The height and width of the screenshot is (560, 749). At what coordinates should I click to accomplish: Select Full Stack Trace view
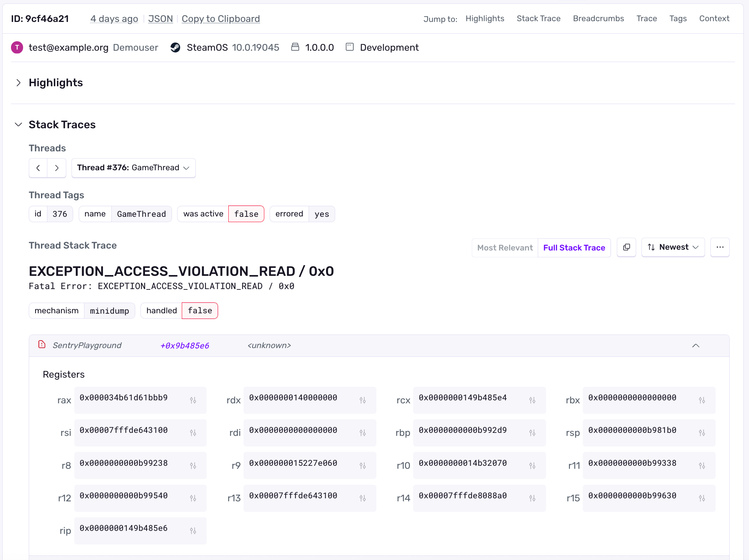pos(574,248)
